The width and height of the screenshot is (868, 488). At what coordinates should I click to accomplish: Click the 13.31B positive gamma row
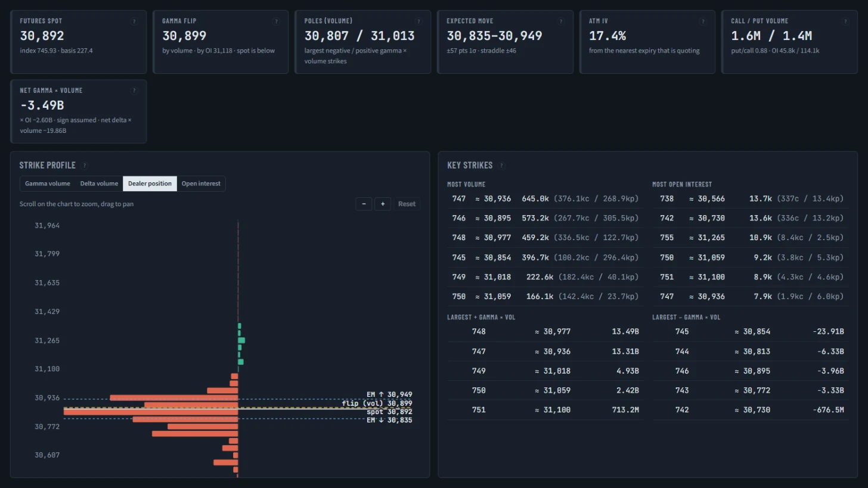(545, 352)
